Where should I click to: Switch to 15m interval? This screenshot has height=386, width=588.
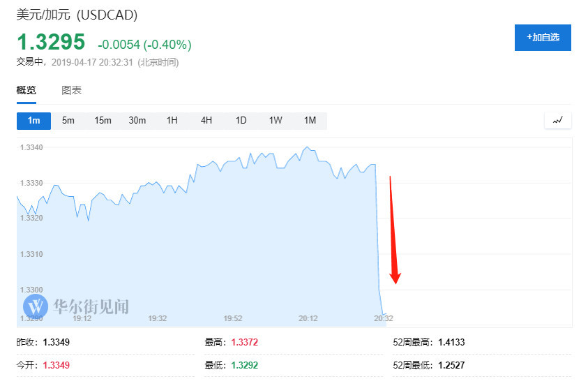point(103,121)
